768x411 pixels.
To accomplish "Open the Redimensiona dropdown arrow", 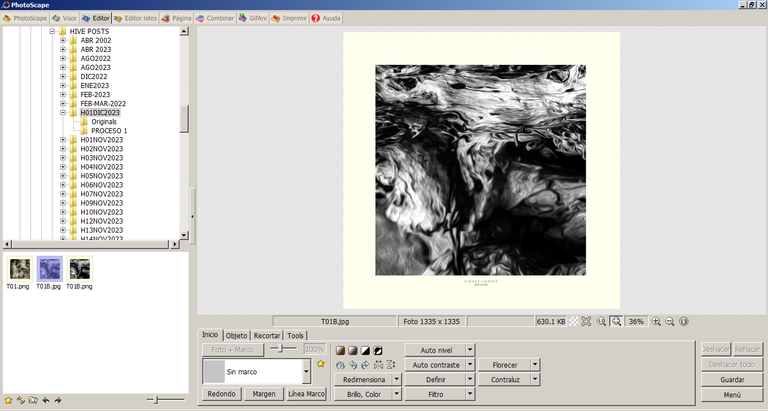I will [397, 379].
